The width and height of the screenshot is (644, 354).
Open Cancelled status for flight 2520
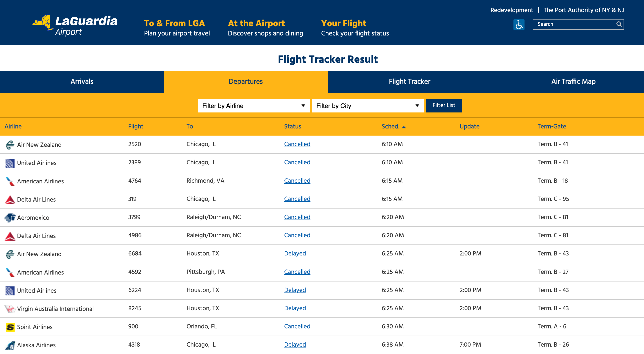pos(297,144)
